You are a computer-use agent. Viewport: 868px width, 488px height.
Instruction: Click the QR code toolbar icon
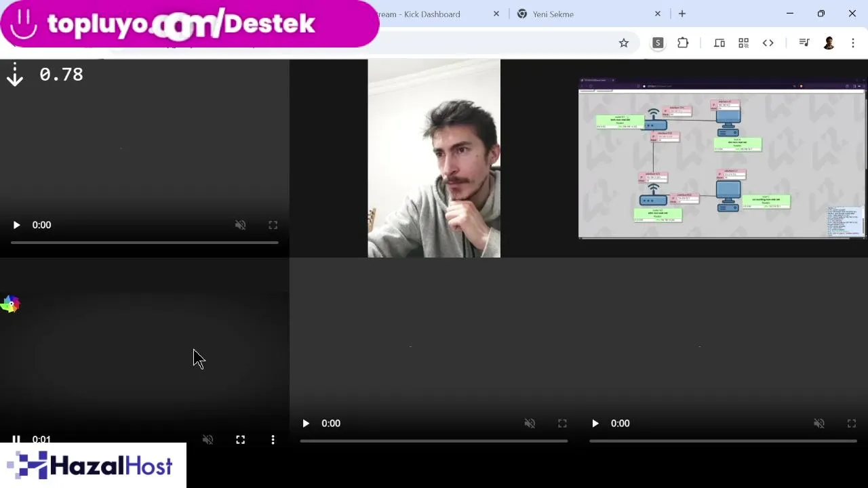[x=744, y=43]
